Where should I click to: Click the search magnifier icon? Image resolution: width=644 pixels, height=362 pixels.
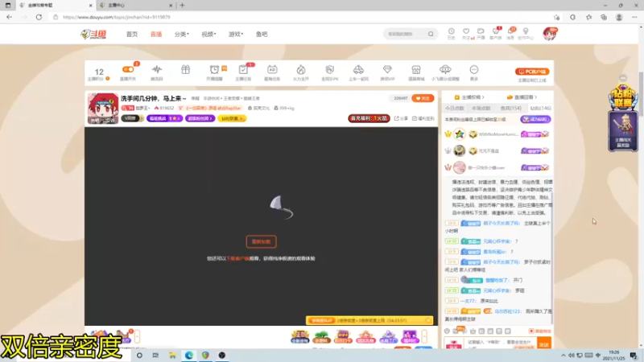point(431,34)
